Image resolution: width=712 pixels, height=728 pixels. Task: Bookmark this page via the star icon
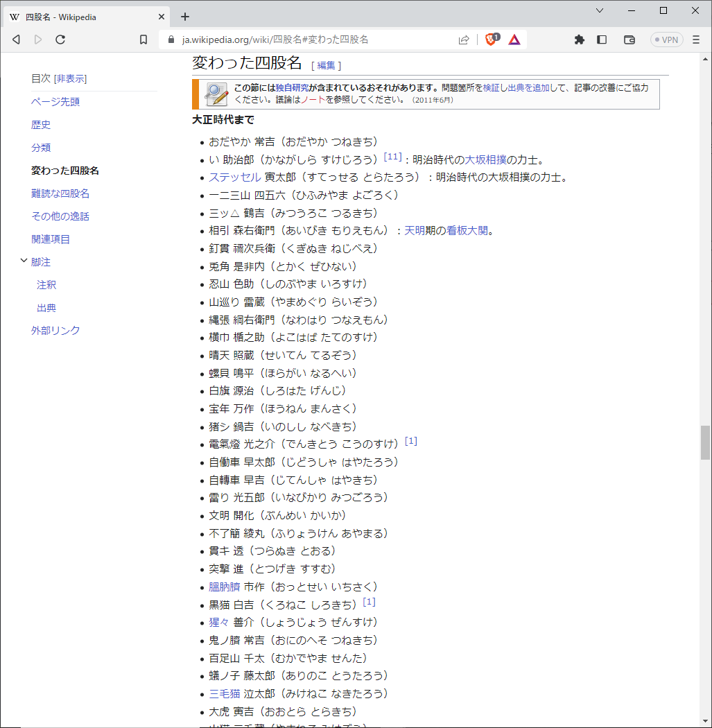pos(143,40)
